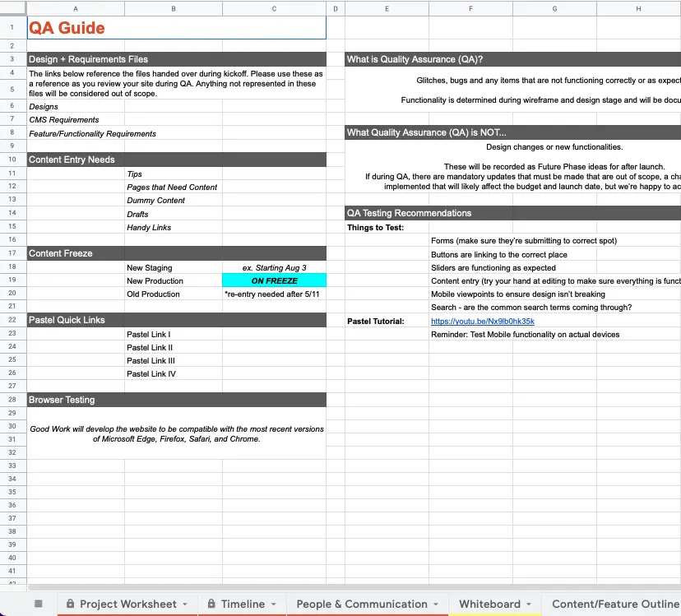Click the lock icon on Project Worksheet tab
Image resolution: width=681 pixels, height=616 pixels.
point(70,604)
